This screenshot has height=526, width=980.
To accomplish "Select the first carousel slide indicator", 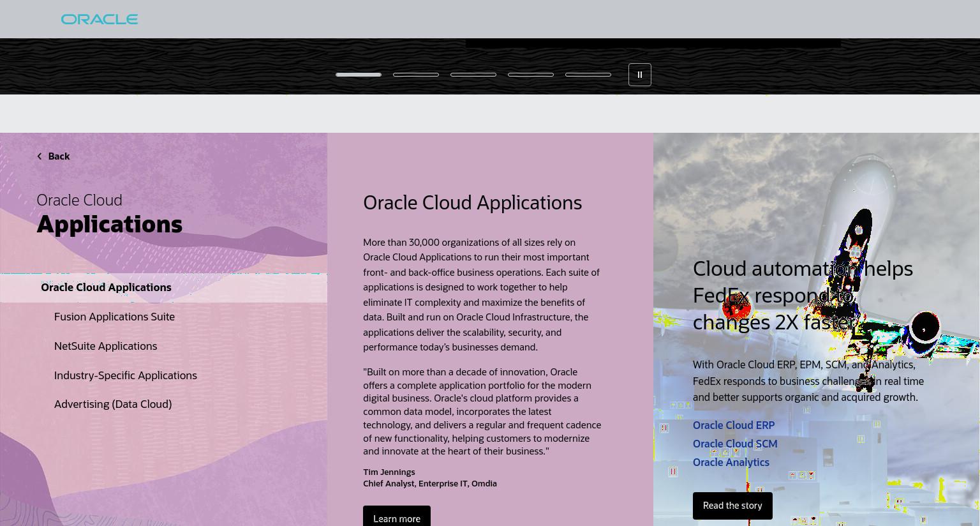I will 359,75.
